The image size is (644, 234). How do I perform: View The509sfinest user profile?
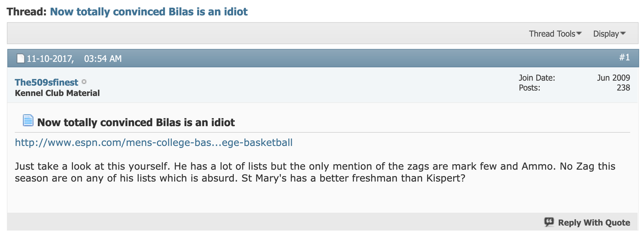click(47, 82)
